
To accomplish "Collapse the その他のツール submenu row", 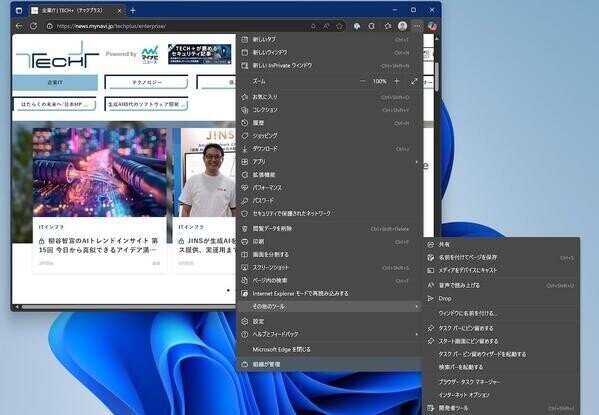I will pyautogui.click(x=329, y=306).
